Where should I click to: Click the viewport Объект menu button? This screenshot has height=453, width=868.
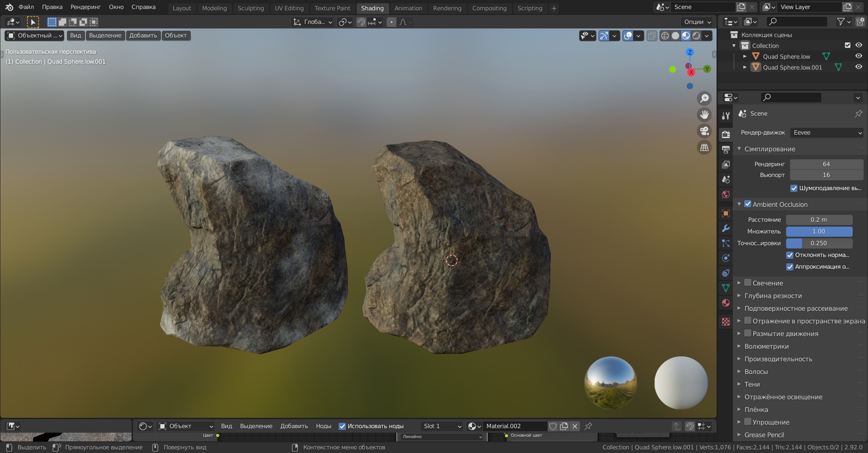pyautogui.click(x=176, y=36)
